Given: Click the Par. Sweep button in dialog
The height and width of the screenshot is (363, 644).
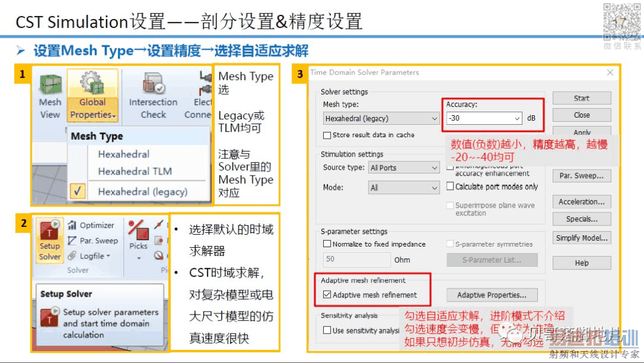Looking at the screenshot, I should click(x=581, y=176).
